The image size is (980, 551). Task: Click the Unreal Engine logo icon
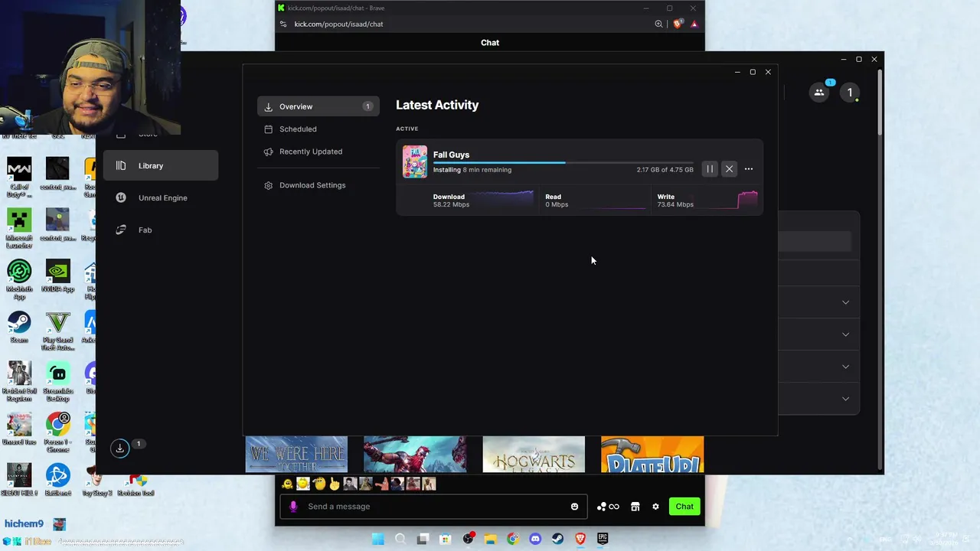click(121, 197)
